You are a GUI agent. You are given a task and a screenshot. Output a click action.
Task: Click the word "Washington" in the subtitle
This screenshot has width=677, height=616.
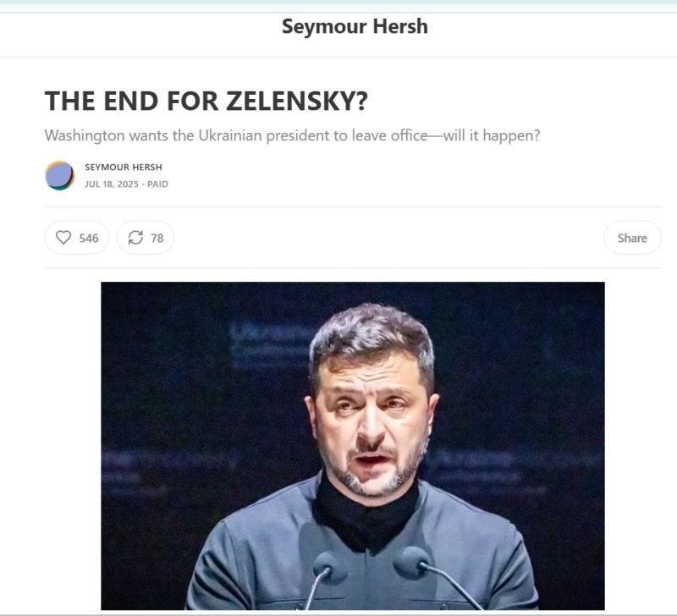pyautogui.click(x=85, y=135)
